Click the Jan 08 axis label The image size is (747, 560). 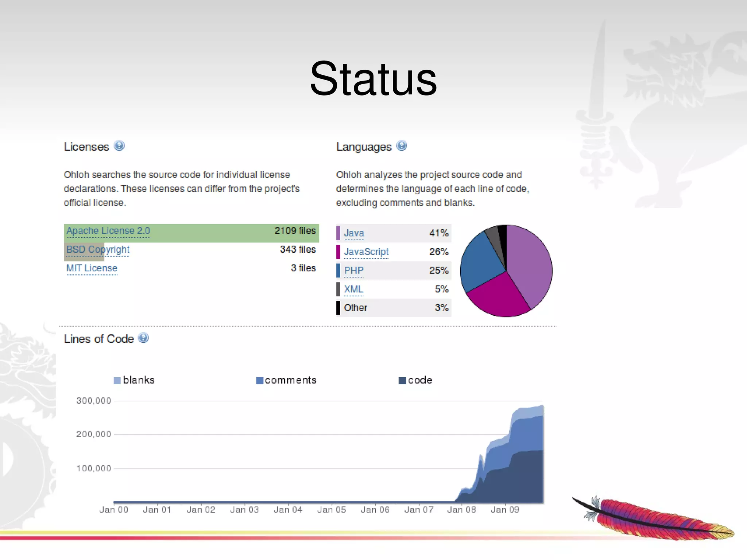[x=461, y=510]
